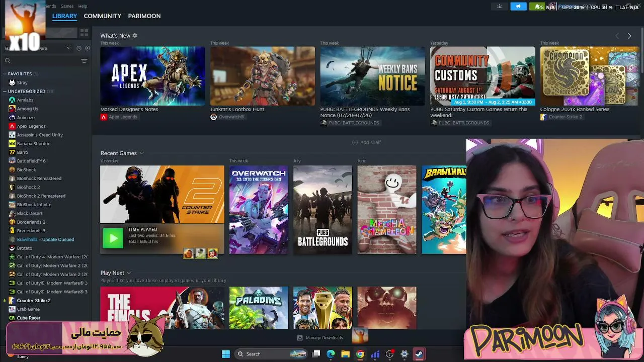Toggle the ready-to-play games filter
Image resolution: width=644 pixels, height=362 pixels.
coord(88,48)
